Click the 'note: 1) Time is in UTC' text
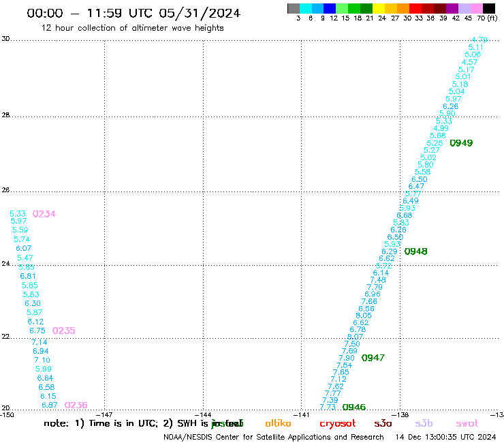The height and width of the screenshot is (443, 504). [x=101, y=423]
